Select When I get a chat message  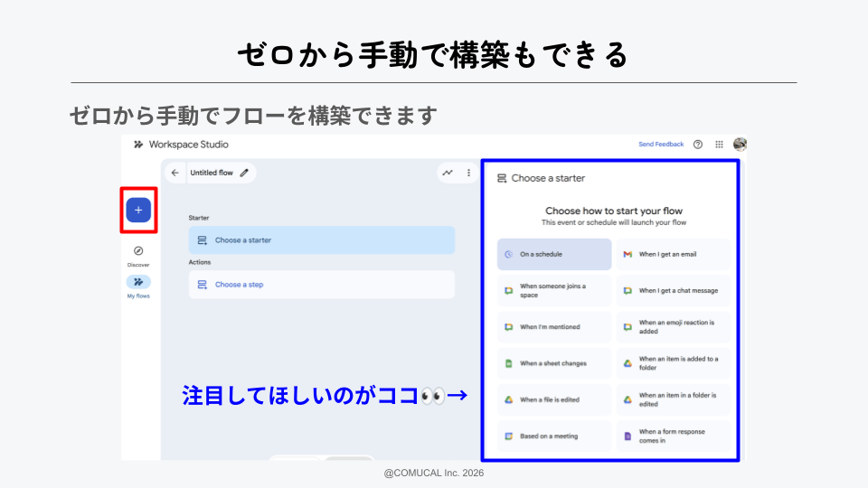coord(673,291)
